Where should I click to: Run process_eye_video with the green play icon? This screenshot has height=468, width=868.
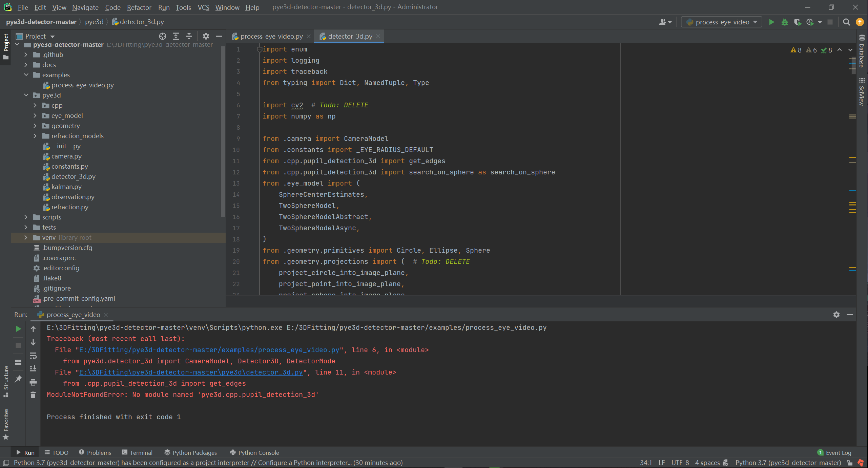pos(771,22)
